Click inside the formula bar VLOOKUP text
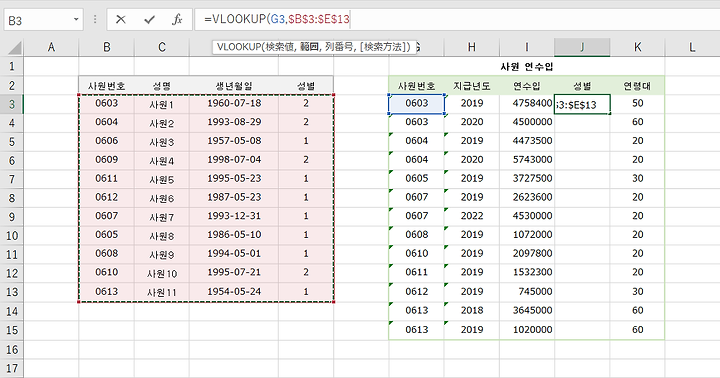This screenshot has width=720, height=378. click(x=277, y=19)
